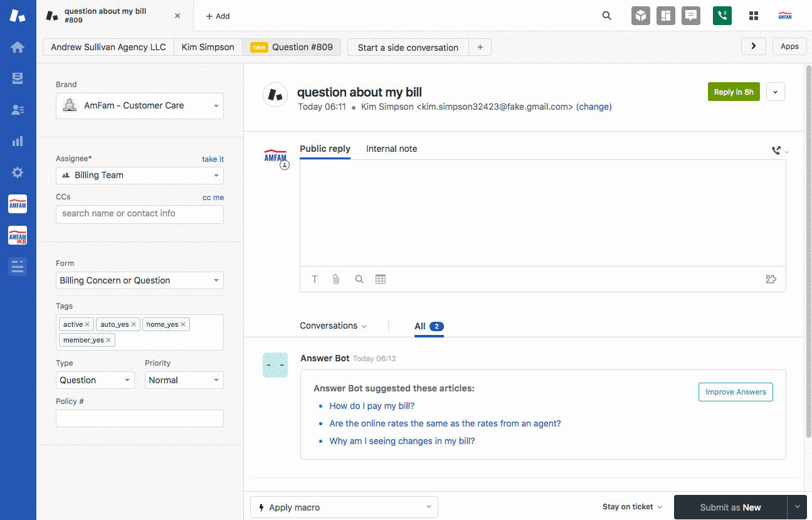Open the Home icon in left sidebar
The width and height of the screenshot is (812, 520).
pos(18,48)
